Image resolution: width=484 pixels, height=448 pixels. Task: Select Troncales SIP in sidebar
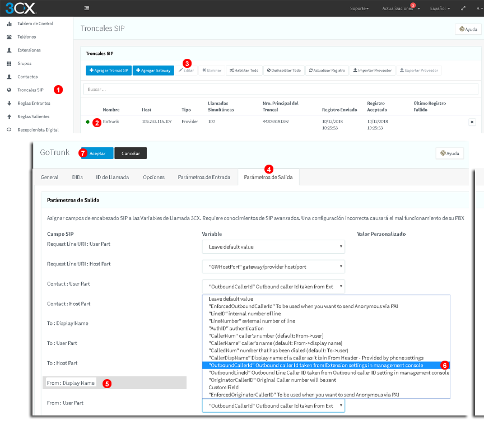coord(30,90)
